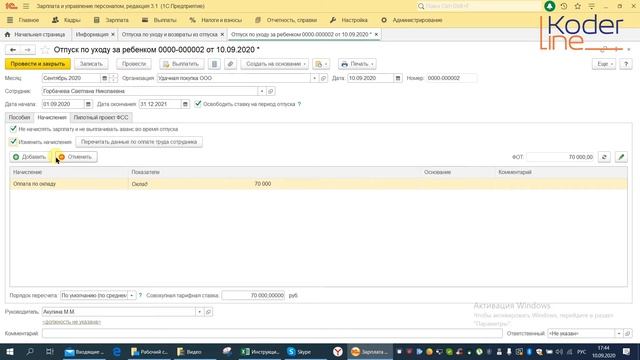The height and width of the screenshot is (360, 640).
Task: Click Выплатить button
Action: 182,64
